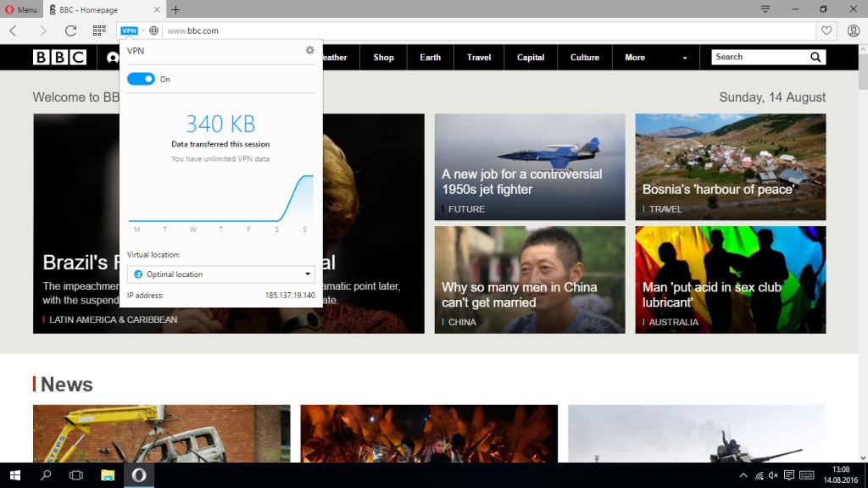Open the Travel section link
Image resolution: width=868 pixels, height=488 pixels.
(x=479, y=58)
